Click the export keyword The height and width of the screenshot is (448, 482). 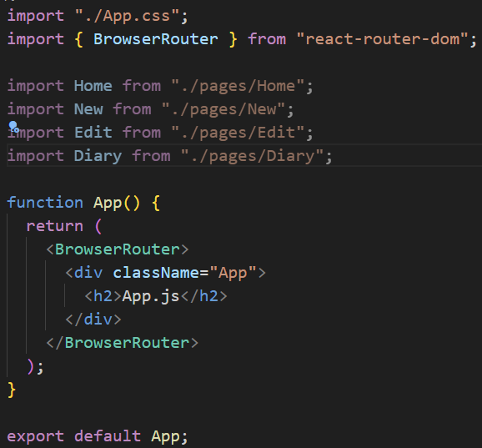(36, 436)
